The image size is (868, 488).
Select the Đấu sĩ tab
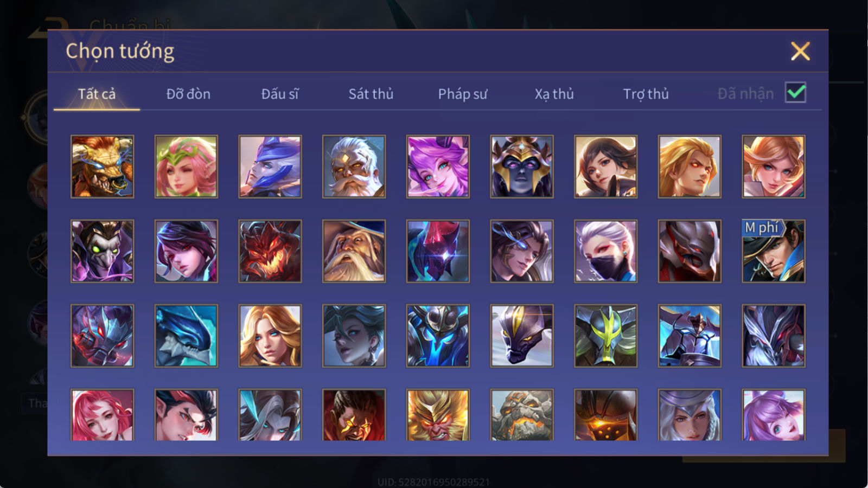(x=280, y=94)
